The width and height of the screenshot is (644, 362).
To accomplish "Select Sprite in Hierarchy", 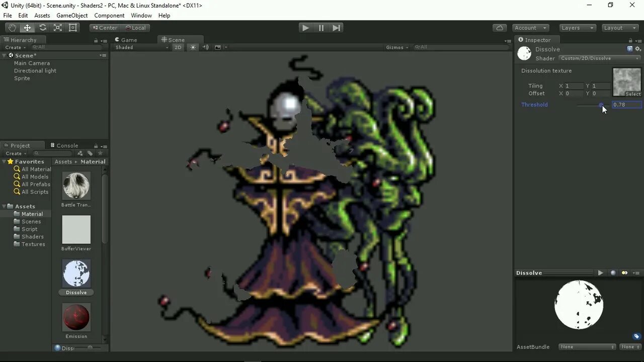I will point(22,78).
